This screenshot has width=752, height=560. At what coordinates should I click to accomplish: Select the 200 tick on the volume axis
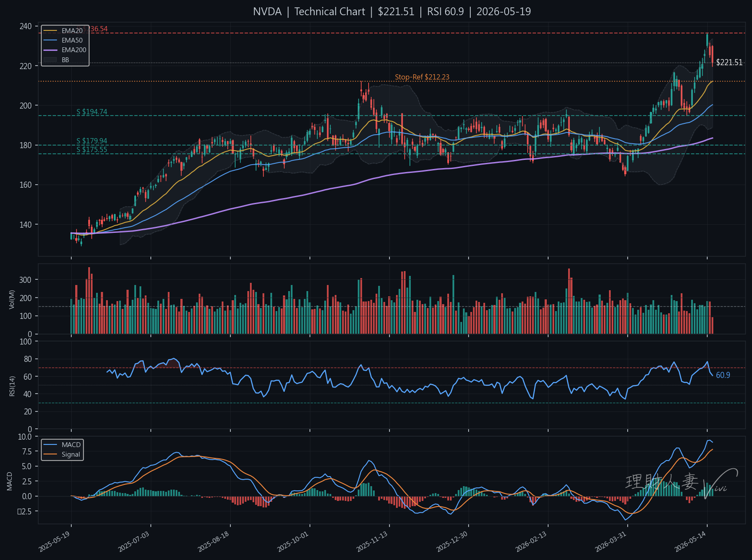(x=26, y=298)
